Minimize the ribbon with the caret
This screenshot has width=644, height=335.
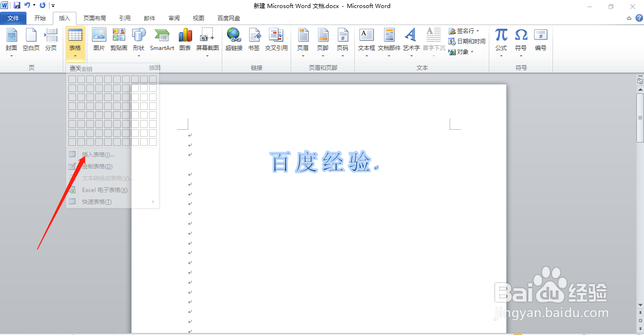(629, 18)
